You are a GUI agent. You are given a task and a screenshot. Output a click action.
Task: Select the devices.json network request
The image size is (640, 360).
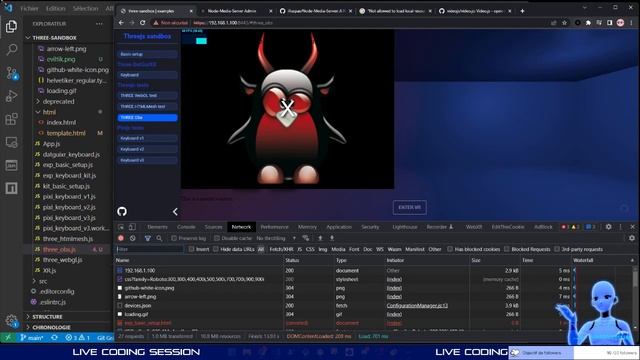tap(138, 305)
